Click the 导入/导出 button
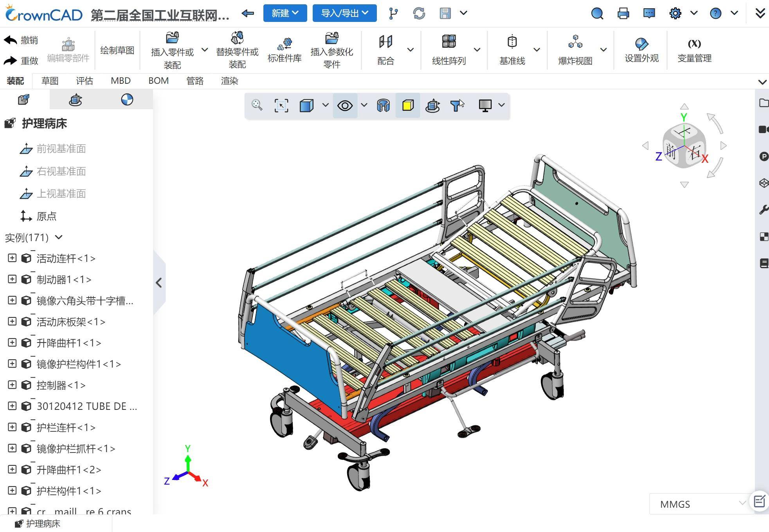Viewport: 769px width, 532px height. click(x=344, y=13)
